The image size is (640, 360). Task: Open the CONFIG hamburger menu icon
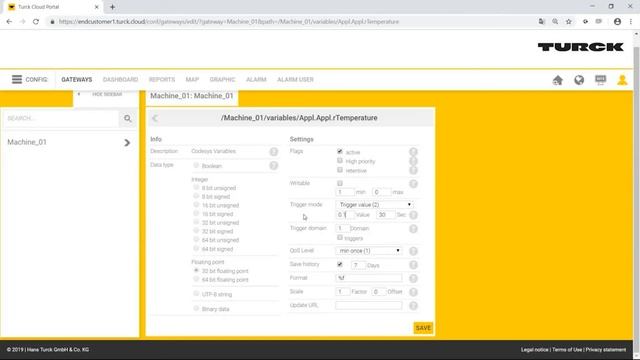17,79
